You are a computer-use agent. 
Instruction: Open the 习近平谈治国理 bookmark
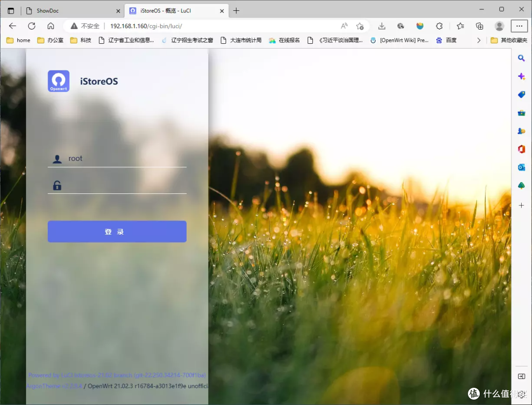[x=335, y=40]
